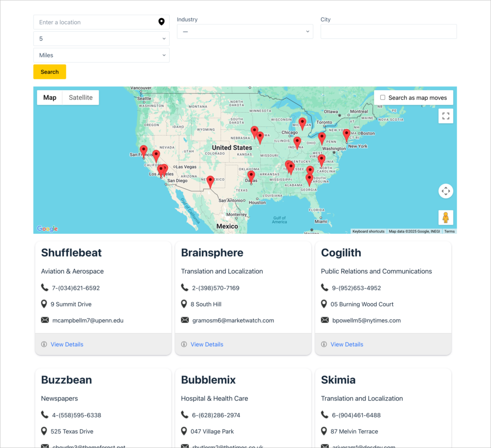The width and height of the screenshot is (491, 448).
Task: Open View Details for Brainsphere
Action: click(x=207, y=344)
